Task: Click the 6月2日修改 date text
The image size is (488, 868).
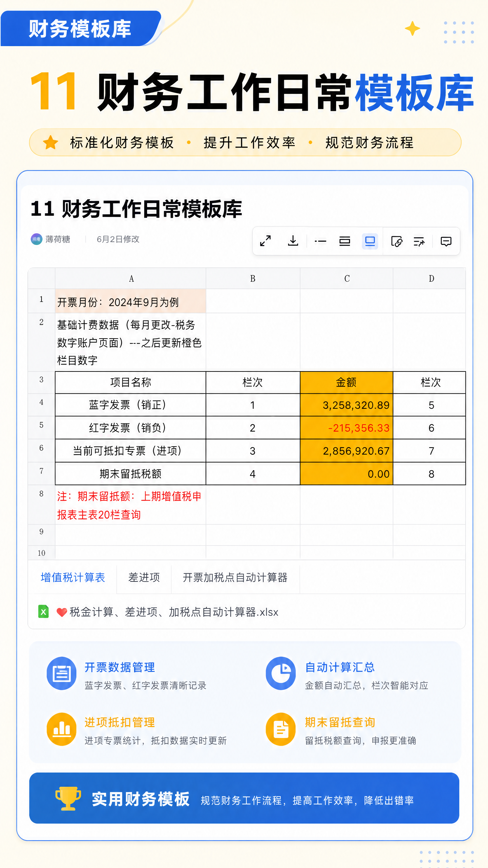Action: click(118, 239)
